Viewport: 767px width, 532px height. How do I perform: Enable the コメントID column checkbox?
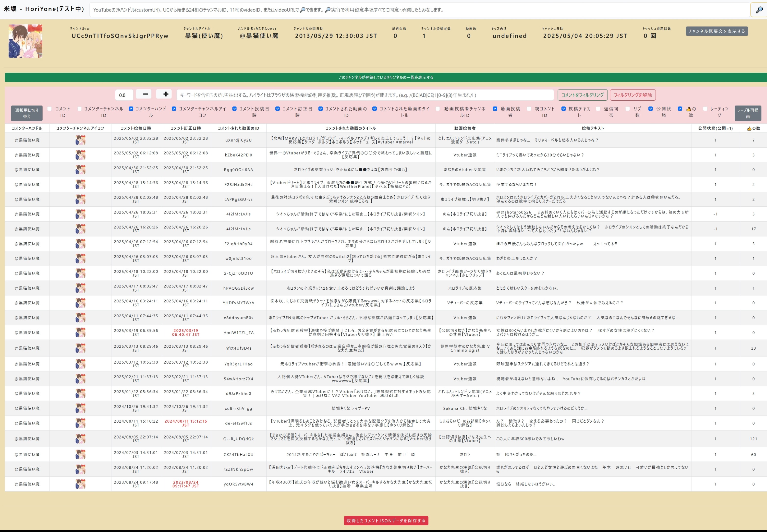[x=49, y=109]
